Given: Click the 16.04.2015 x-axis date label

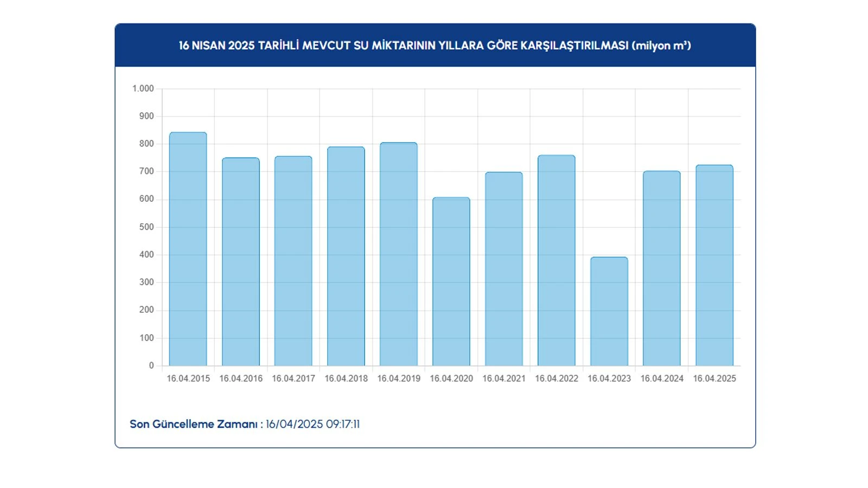Looking at the screenshot, I should [188, 378].
